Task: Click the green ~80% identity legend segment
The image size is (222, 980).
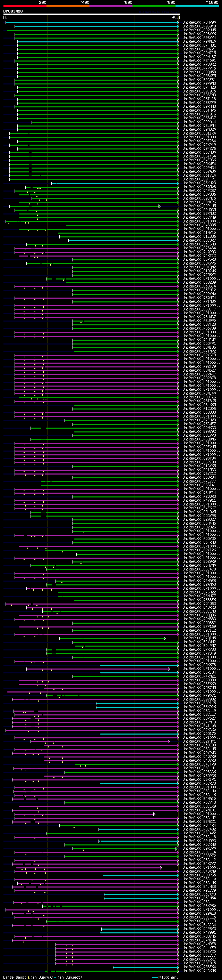Action: coord(154,6)
